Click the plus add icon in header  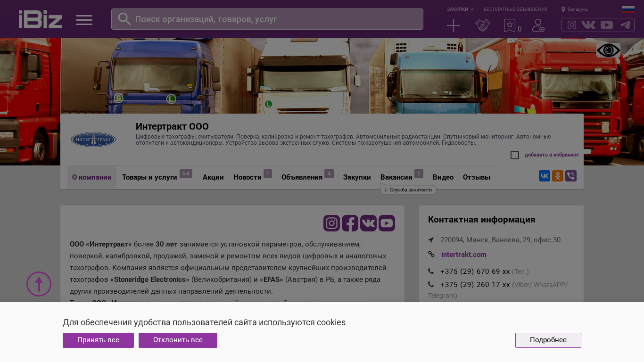click(454, 25)
